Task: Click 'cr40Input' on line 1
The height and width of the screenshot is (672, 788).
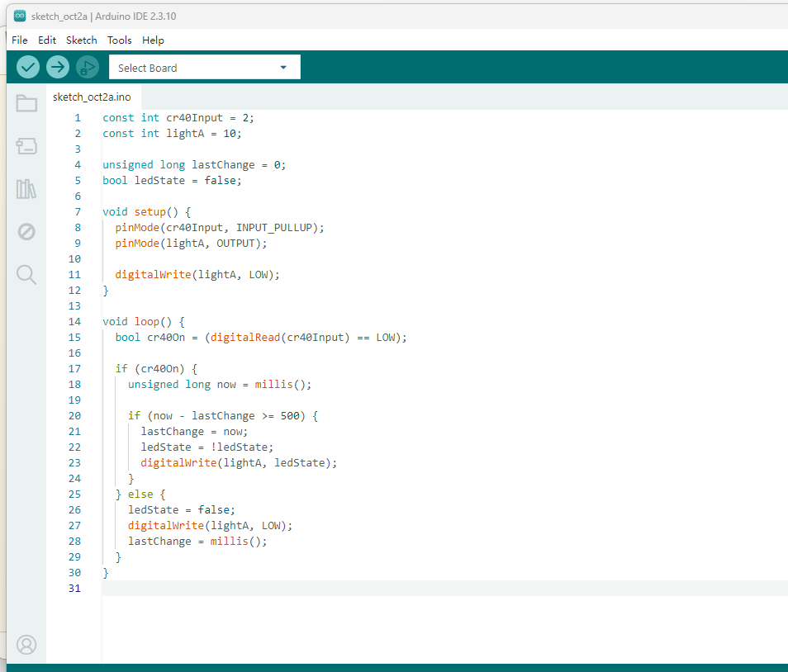Action: pos(194,118)
